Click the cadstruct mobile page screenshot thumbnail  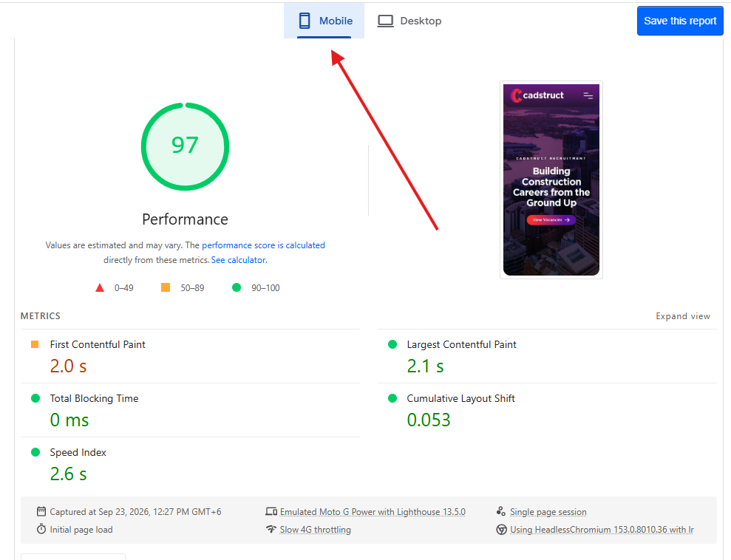point(551,180)
